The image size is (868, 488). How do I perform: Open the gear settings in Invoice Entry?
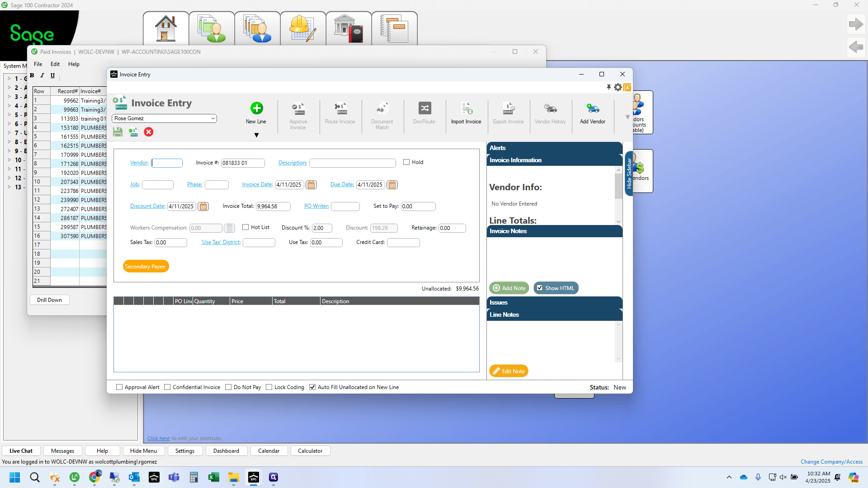click(618, 87)
